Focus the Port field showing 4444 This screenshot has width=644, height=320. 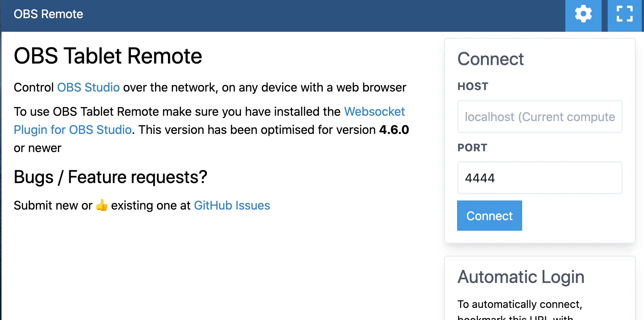click(540, 178)
